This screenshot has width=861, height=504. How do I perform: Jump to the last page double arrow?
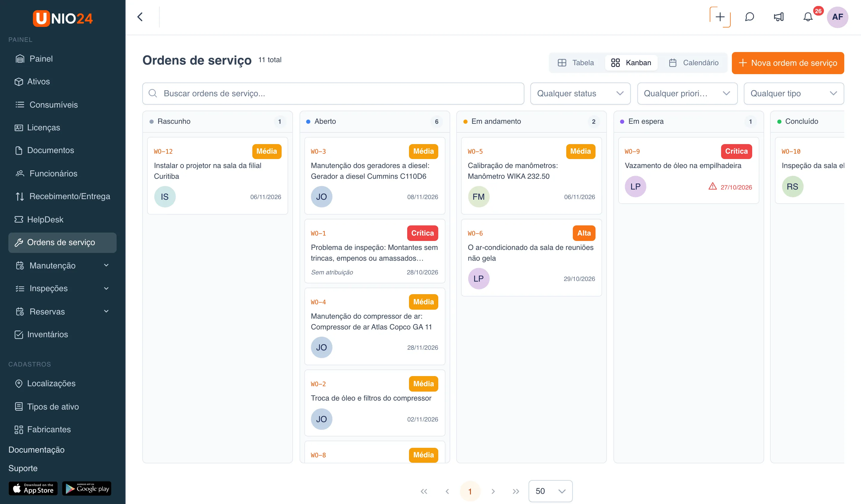pyautogui.click(x=516, y=491)
